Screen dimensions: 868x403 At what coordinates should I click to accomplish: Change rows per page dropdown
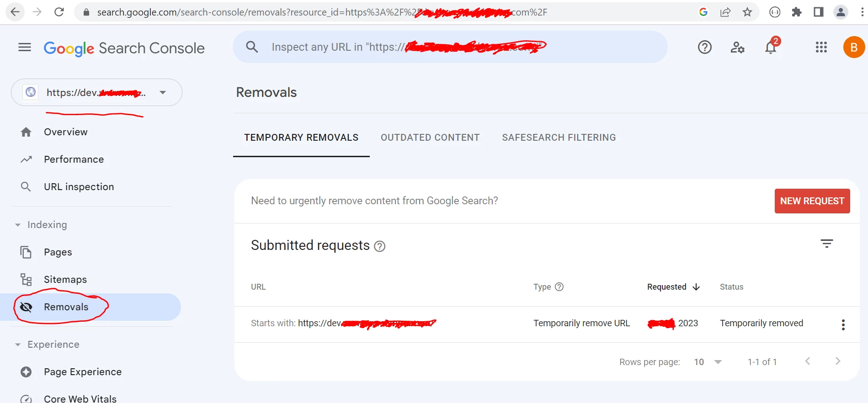(x=708, y=362)
